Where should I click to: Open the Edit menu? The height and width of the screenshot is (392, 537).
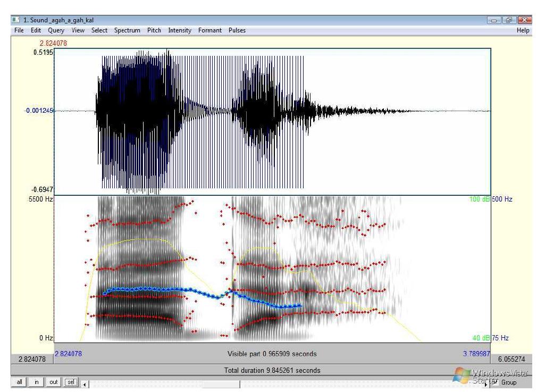click(35, 30)
